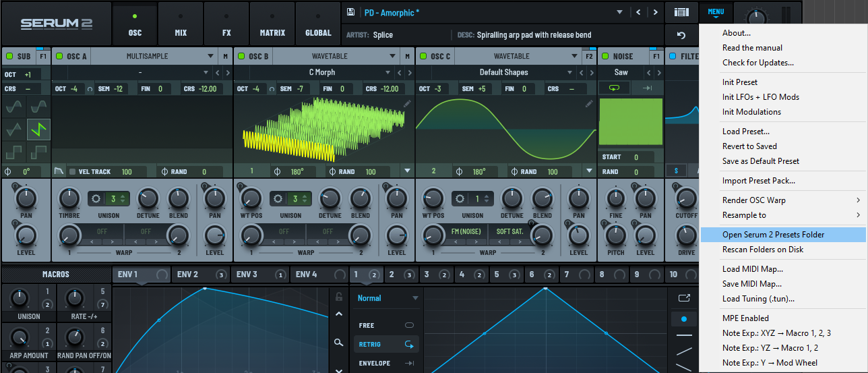The width and height of the screenshot is (868, 373).
Task: Go to the previous preset arrow
Action: click(640, 12)
